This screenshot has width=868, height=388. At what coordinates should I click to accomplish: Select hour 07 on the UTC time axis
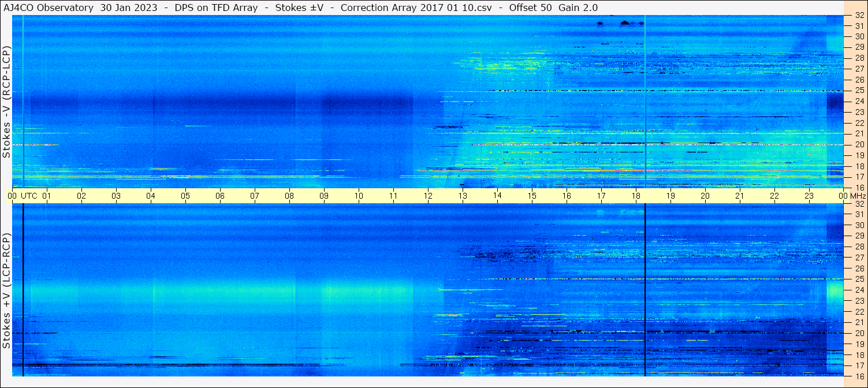[255, 196]
